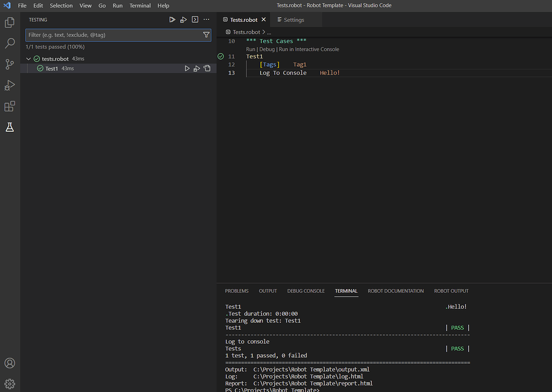The width and height of the screenshot is (552, 392).
Task: Run all tests using the play icon
Action: (172, 19)
